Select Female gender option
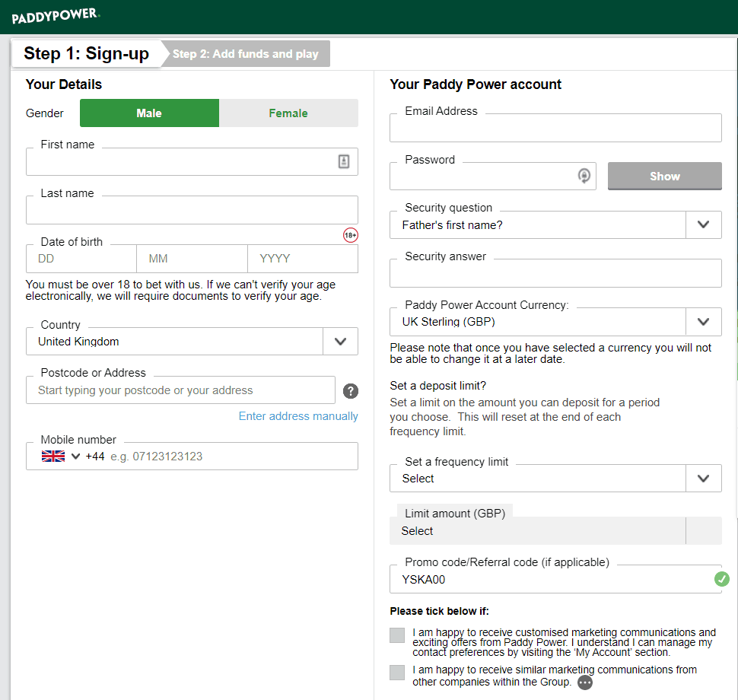This screenshot has width=738, height=700. 288,113
